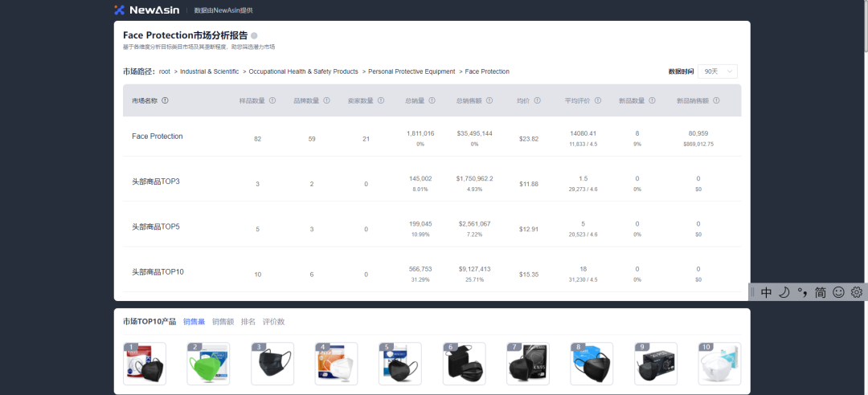
Task: Click the info icon next to 样品数量
Action: tap(272, 100)
